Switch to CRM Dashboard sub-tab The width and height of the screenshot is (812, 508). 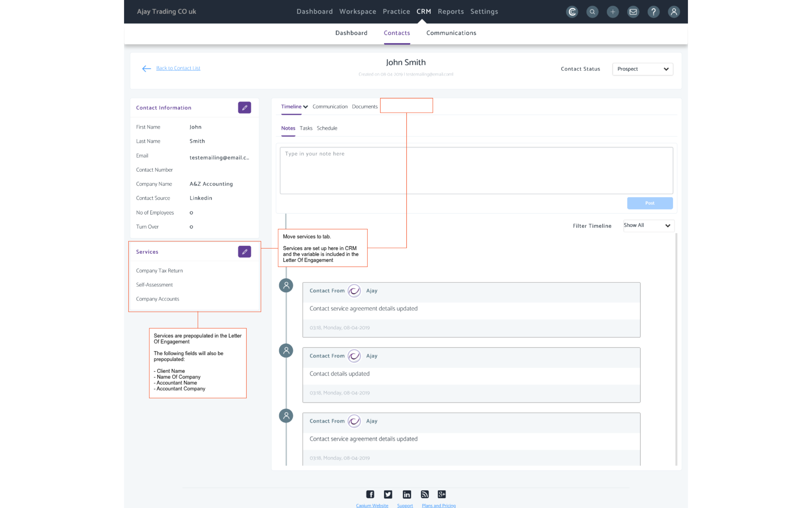click(351, 33)
